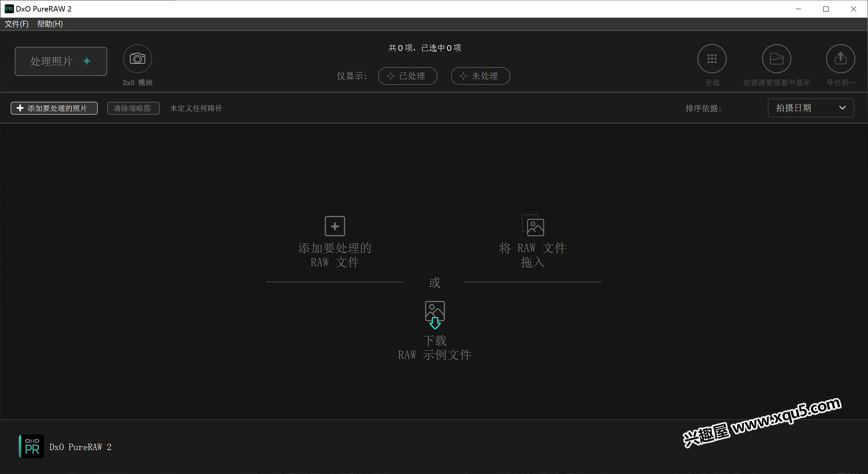
Task: Open the 帮助(H) menu
Action: [x=50, y=24]
